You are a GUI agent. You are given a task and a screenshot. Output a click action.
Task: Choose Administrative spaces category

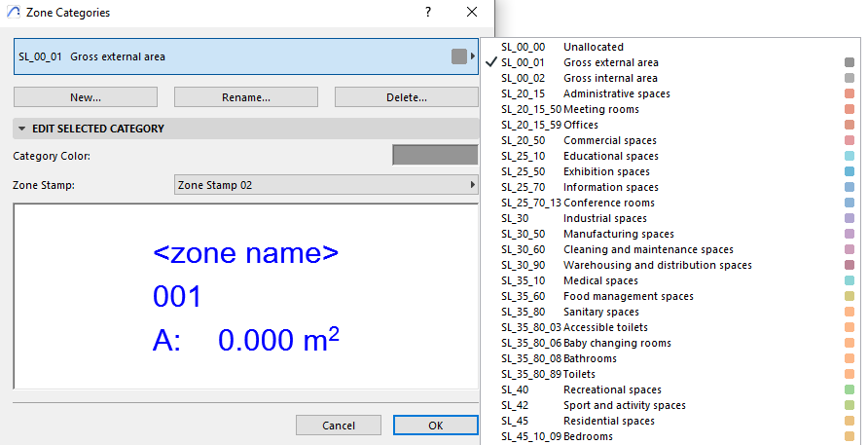pyautogui.click(x=670, y=93)
